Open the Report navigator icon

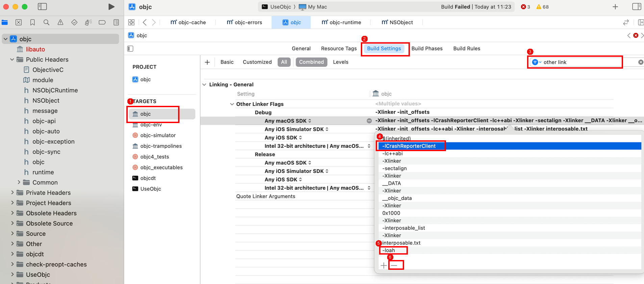pos(116,22)
